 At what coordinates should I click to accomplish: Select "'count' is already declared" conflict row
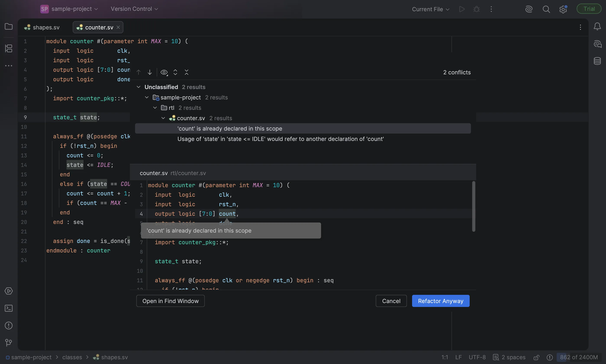[303, 129]
